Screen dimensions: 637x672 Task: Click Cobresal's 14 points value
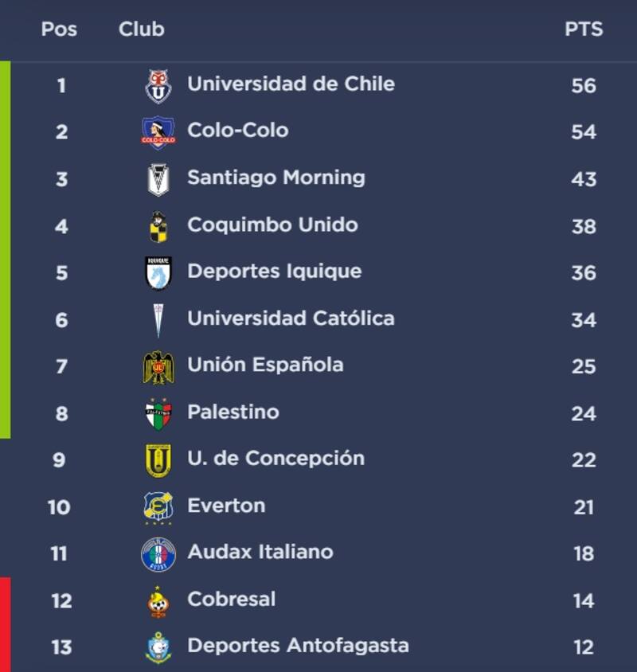coord(584,600)
